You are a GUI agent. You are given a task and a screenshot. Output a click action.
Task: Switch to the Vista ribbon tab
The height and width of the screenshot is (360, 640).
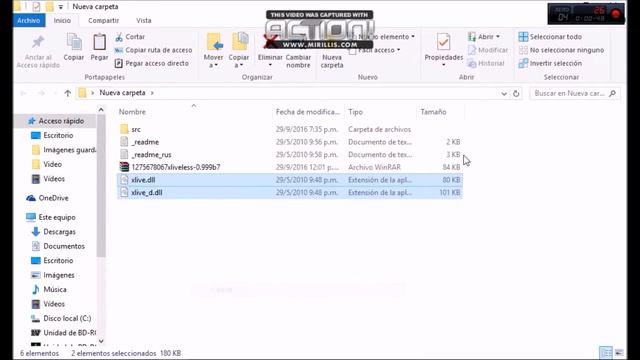(144, 20)
